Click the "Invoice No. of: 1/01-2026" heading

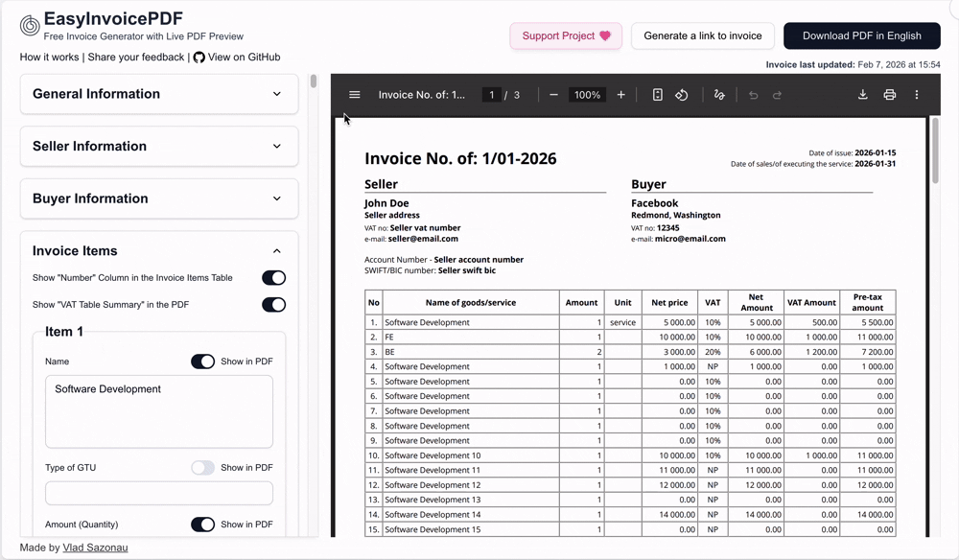[460, 159]
